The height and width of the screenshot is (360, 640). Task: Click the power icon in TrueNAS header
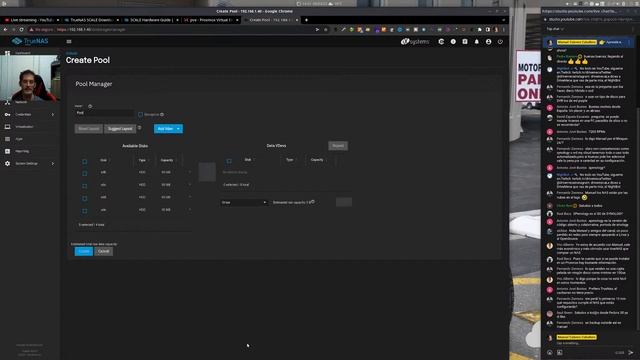pos(500,42)
